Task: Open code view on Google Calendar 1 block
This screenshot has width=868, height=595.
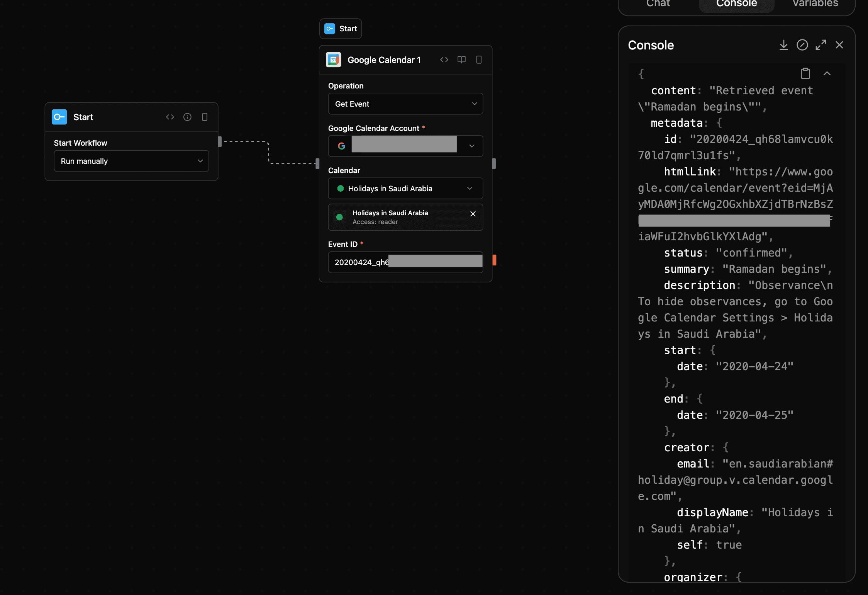Action: [x=444, y=59]
